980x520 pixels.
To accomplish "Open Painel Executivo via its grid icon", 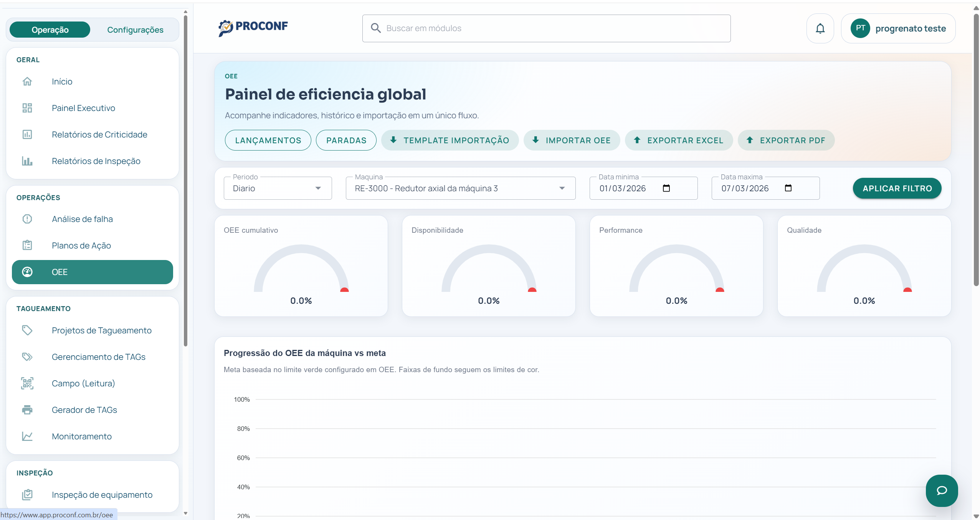I will [x=27, y=108].
